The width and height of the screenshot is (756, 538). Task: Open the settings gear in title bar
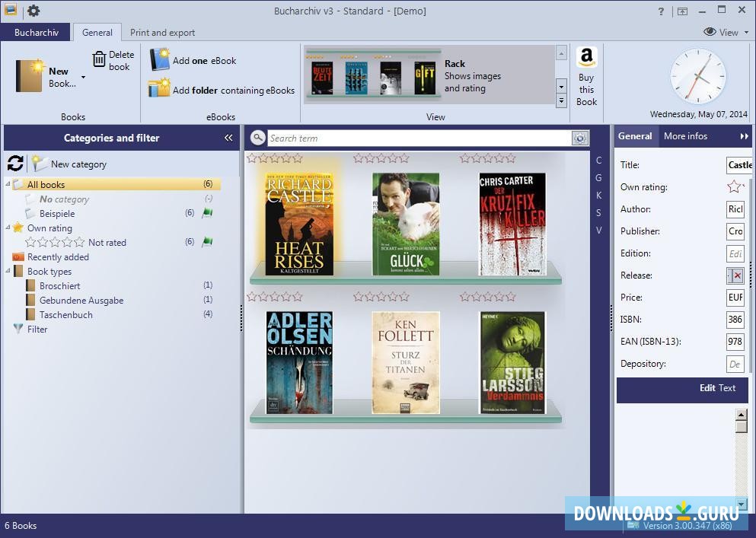(33, 11)
